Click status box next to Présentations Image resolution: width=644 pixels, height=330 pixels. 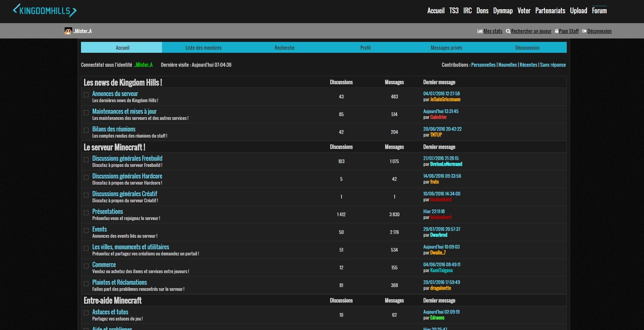(86, 213)
